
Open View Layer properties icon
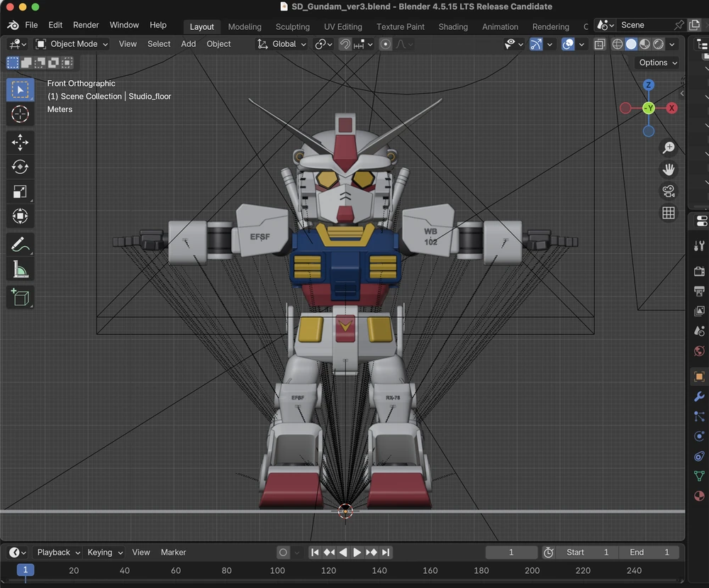pos(699,311)
